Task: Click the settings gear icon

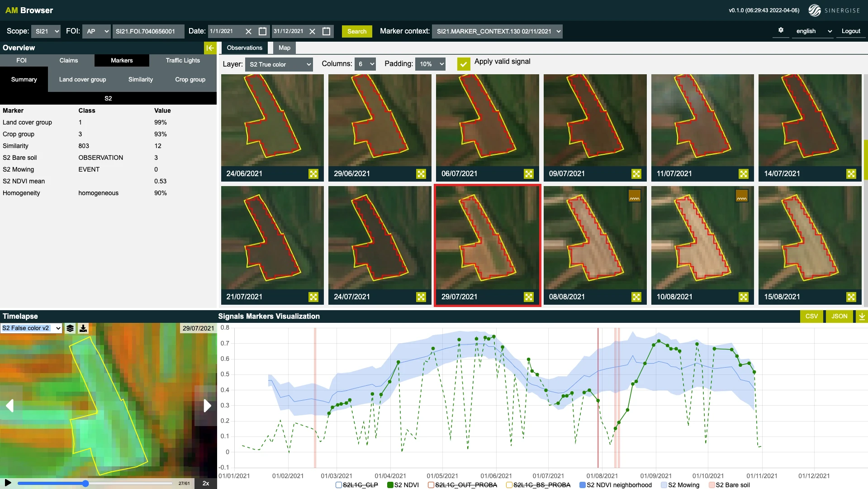Action: (781, 30)
